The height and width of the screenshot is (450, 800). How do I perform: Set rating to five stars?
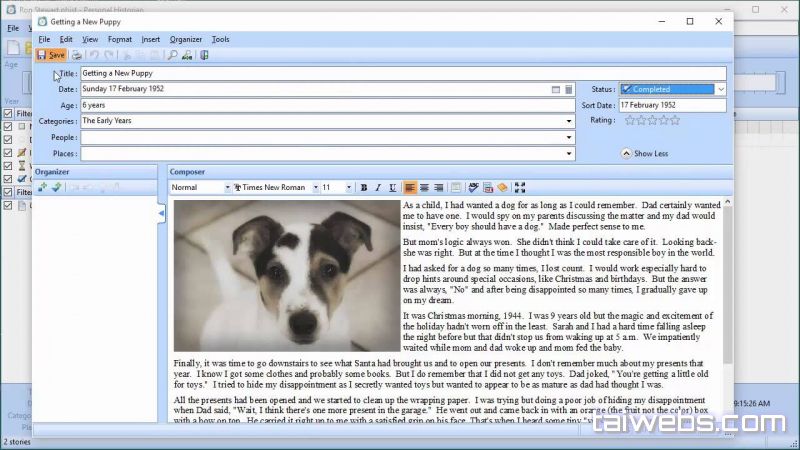coord(675,121)
